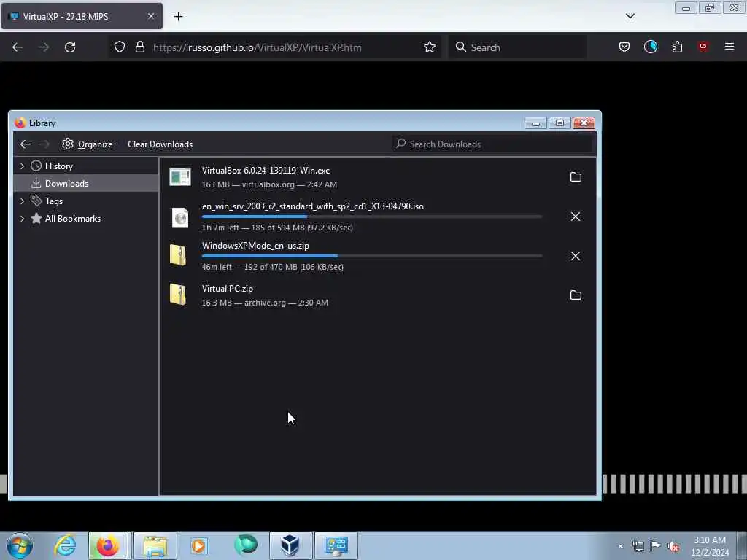Click the WindowsXPMode zip progress bar
This screenshot has height=560, width=747.
372,256
